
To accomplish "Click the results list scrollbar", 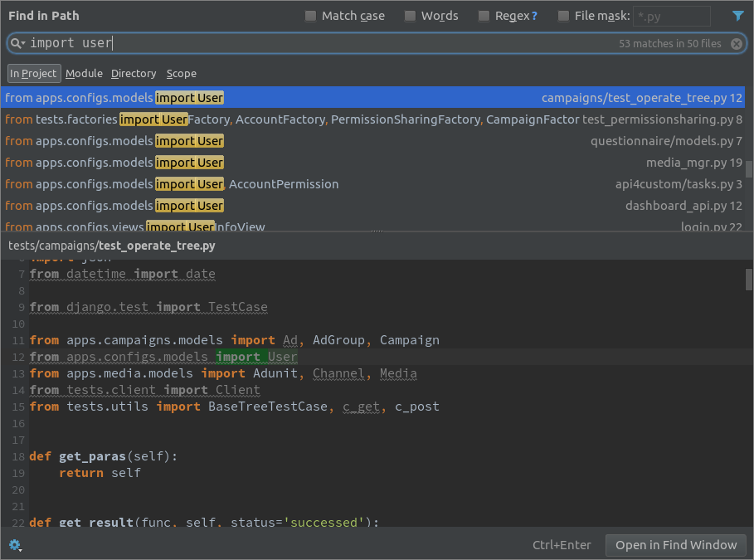I will pos(749,168).
